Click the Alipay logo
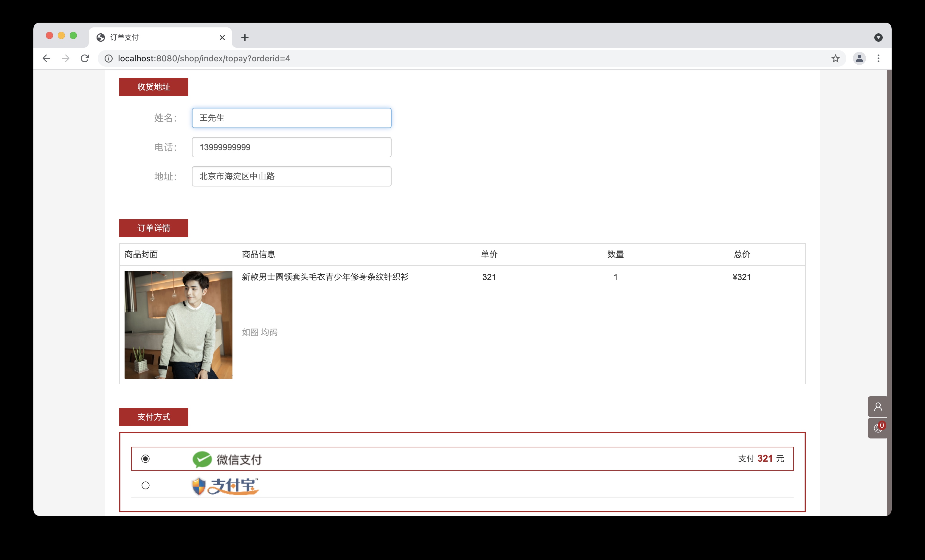Viewport: 925px width, 560px height. (225, 486)
